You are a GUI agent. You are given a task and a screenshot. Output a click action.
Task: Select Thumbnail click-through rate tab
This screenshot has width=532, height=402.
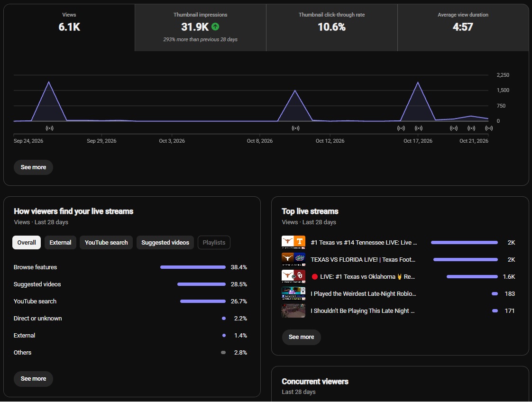click(x=331, y=28)
